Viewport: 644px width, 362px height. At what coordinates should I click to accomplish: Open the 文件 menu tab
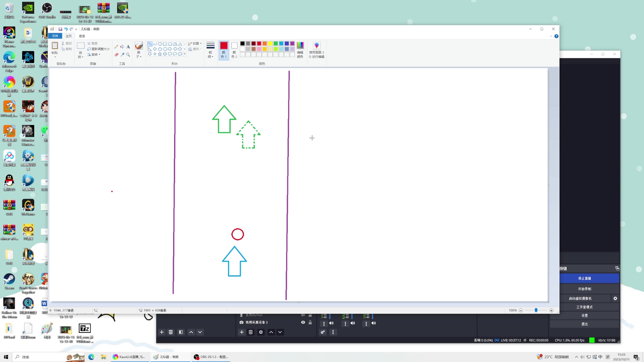pyautogui.click(x=55, y=36)
